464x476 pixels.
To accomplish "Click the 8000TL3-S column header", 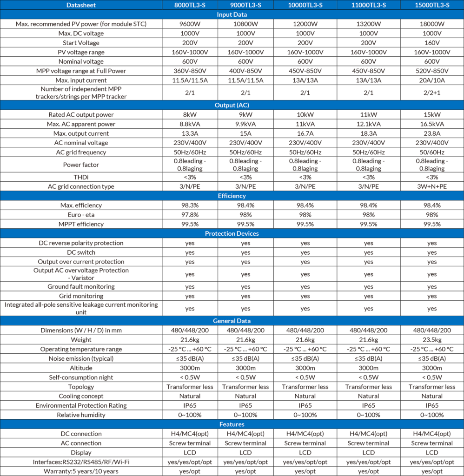I will (189, 5).
